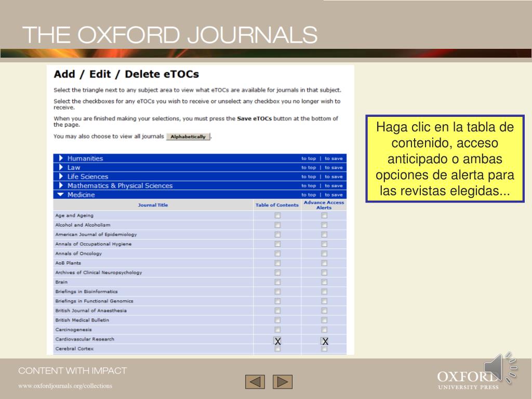Expand the Humanities subject triangle
The height and width of the screenshot is (399, 532).
(61, 158)
